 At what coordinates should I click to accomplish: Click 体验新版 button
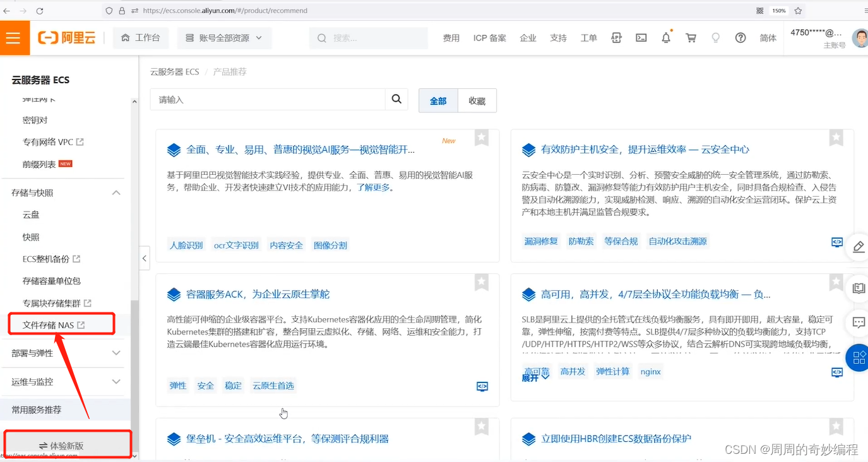67,446
